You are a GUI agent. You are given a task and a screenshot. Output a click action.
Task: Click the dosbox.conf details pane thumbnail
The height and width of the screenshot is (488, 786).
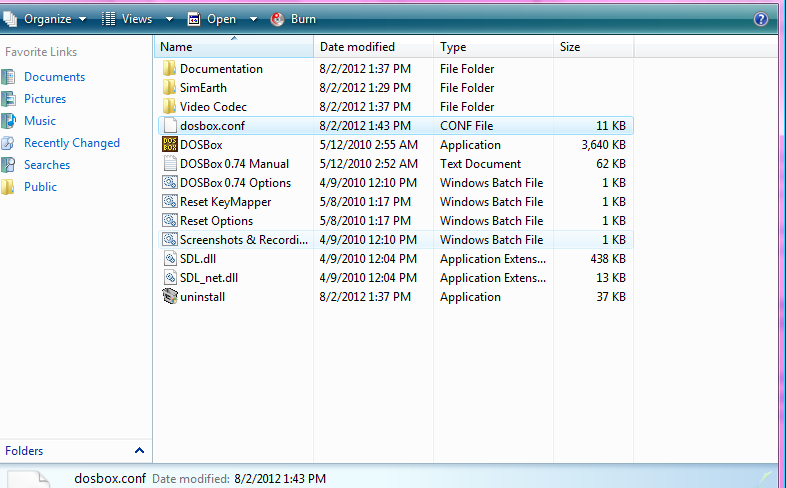point(29,479)
